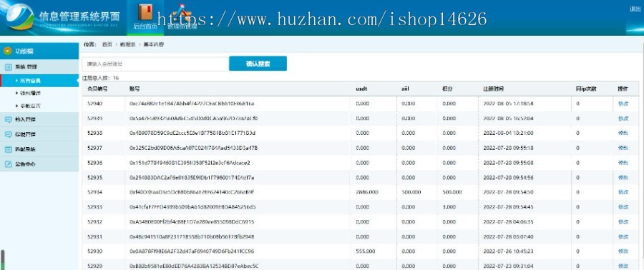Click the 会员编号 column header
The image size is (644, 270).
click(97, 89)
